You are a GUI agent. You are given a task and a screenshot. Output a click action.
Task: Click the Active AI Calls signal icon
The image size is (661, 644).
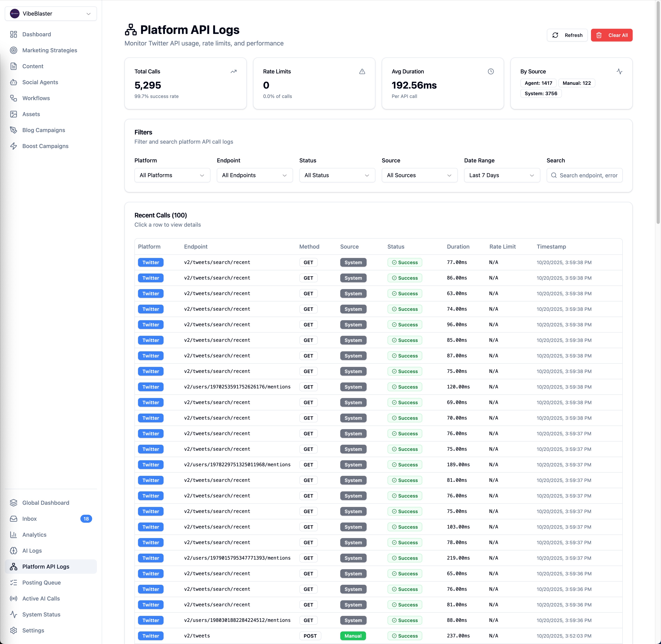pyautogui.click(x=14, y=598)
